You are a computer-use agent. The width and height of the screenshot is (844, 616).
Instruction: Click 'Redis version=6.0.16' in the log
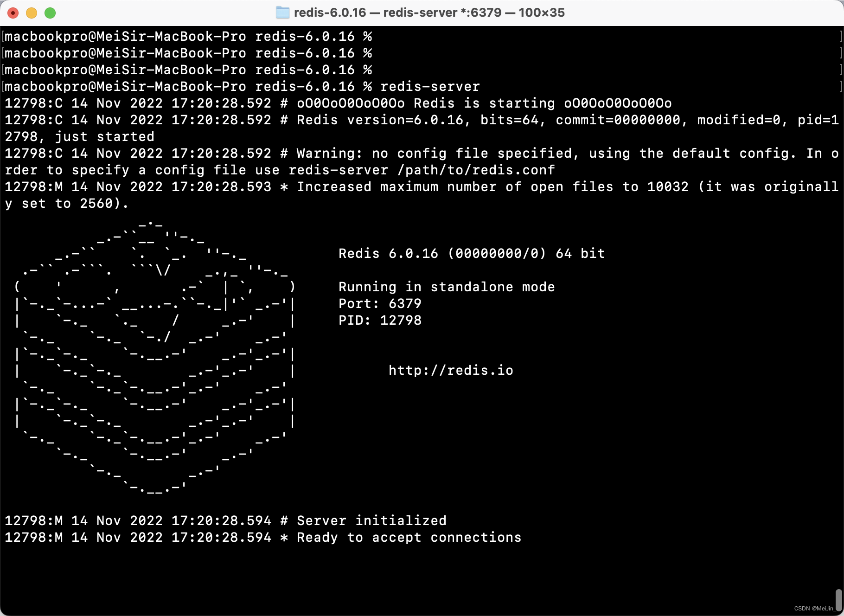380,120
